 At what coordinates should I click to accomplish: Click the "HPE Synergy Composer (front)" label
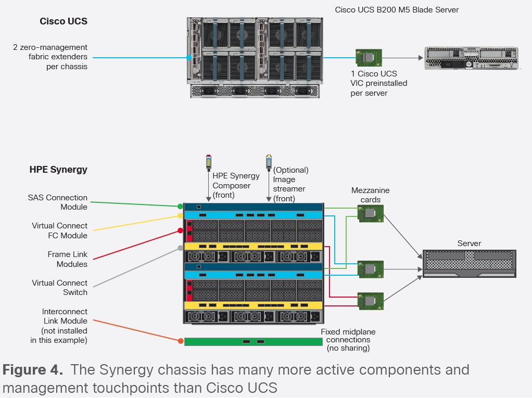point(236,185)
